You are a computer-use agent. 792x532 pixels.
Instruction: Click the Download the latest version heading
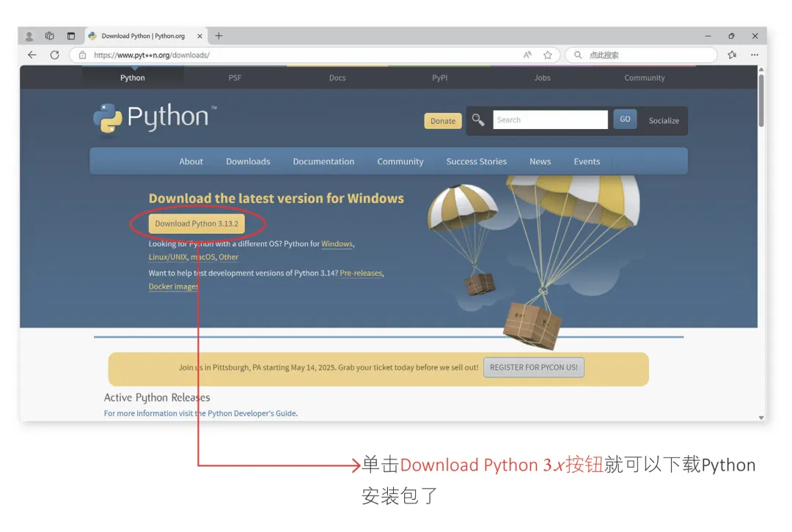(276, 199)
